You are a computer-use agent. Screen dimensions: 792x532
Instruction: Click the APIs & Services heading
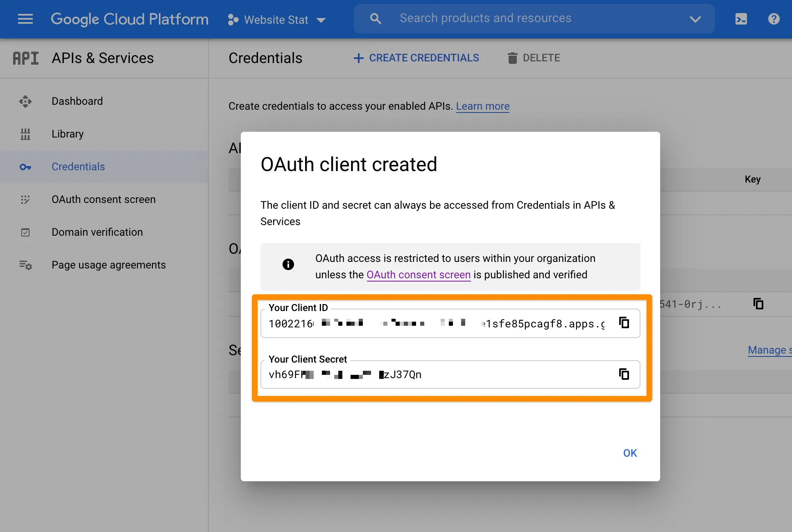coord(103,58)
